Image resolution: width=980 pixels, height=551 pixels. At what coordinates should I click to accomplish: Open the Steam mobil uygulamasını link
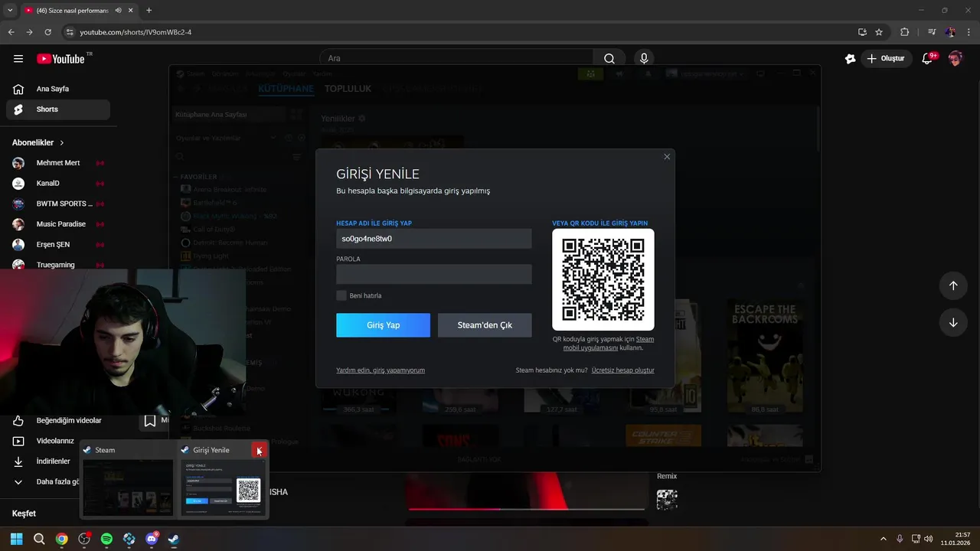[x=609, y=344]
